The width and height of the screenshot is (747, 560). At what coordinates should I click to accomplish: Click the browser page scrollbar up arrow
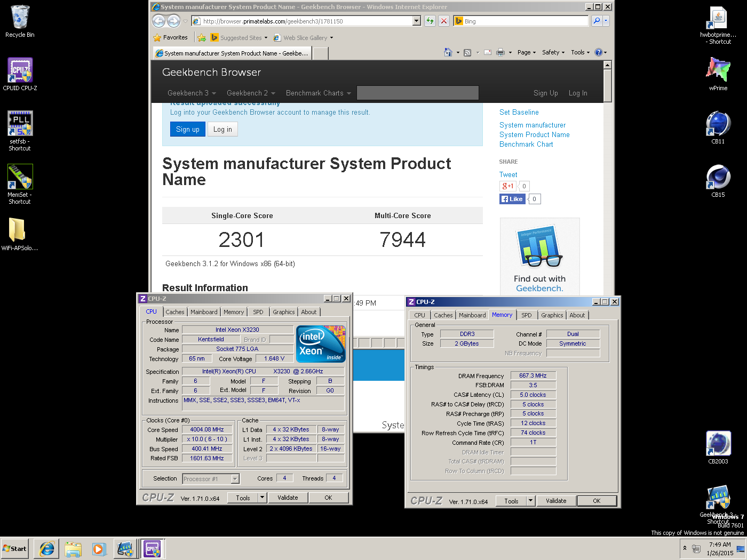pos(607,65)
